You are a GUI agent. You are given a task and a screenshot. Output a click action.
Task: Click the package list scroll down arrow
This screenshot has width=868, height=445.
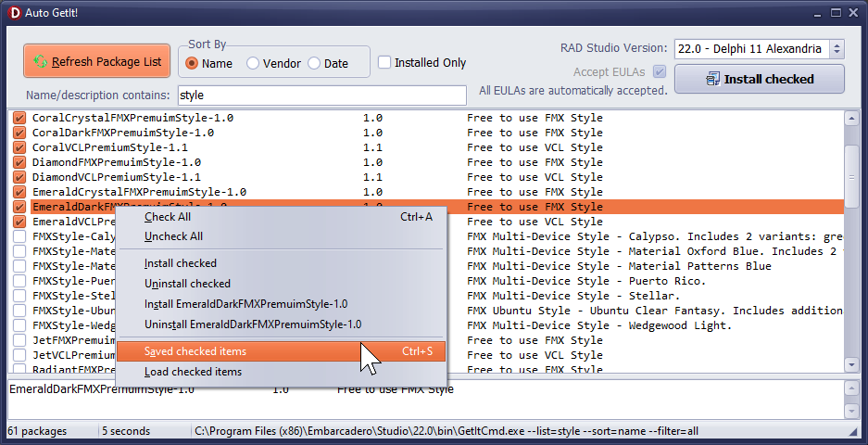coord(851,364)
